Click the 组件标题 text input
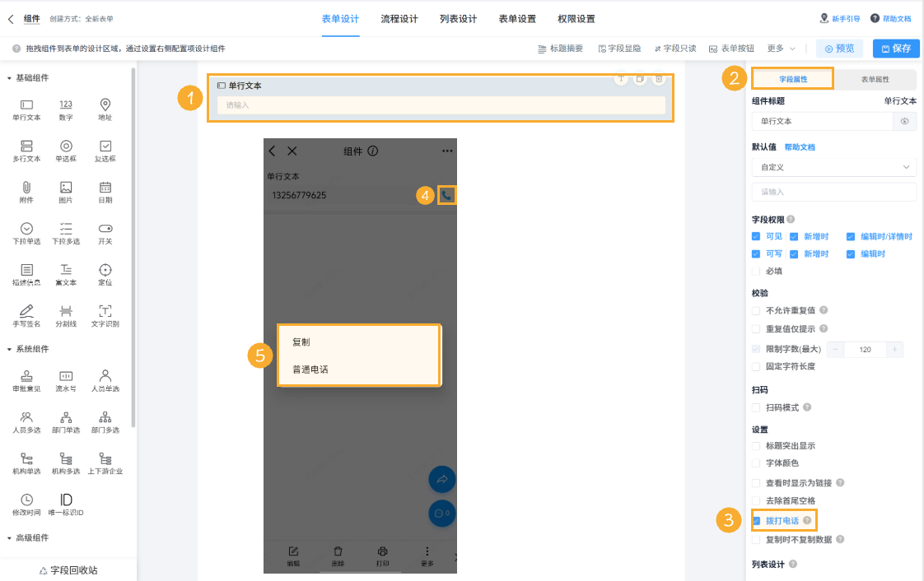The image size is (924, 581). click(822, 121)
